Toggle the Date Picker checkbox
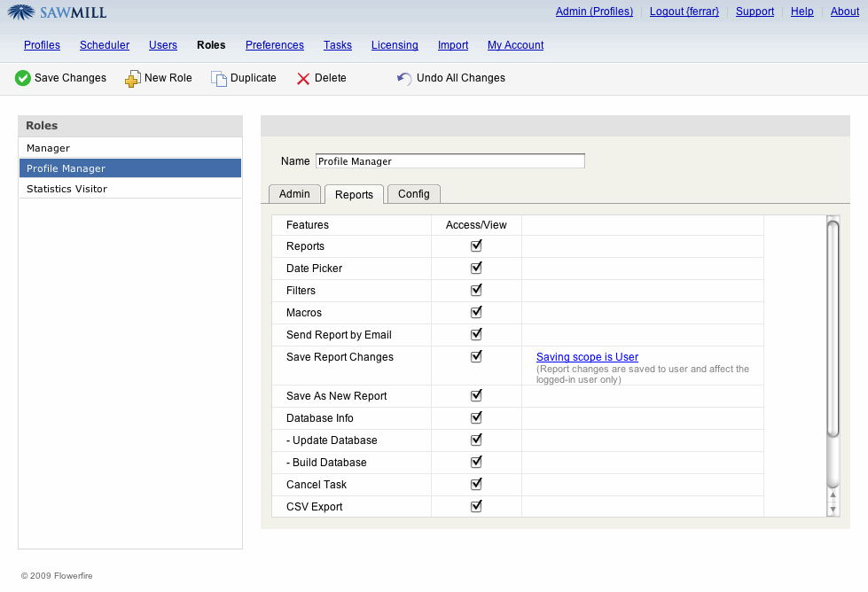Screen dimensions: 868x592 pyautogui.click(x=476, y=268)
